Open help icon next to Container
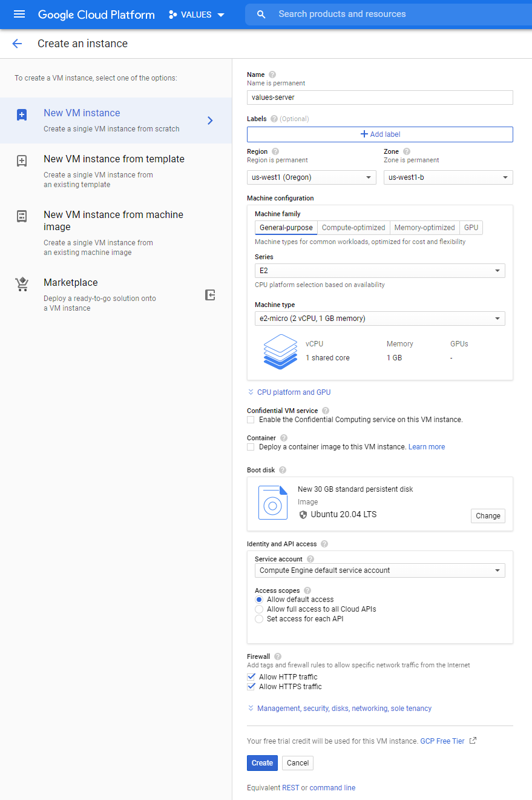 coord(284,438)
